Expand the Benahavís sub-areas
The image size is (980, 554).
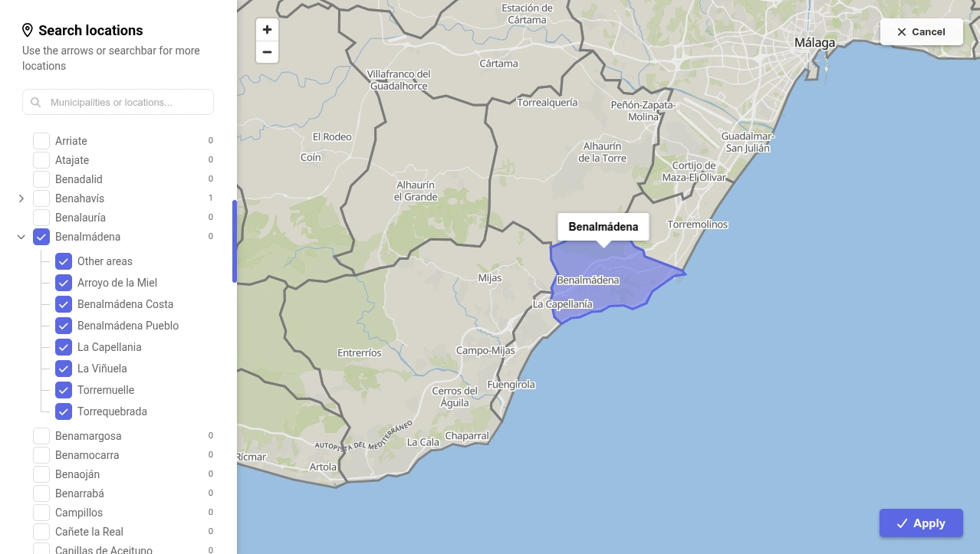21,198
